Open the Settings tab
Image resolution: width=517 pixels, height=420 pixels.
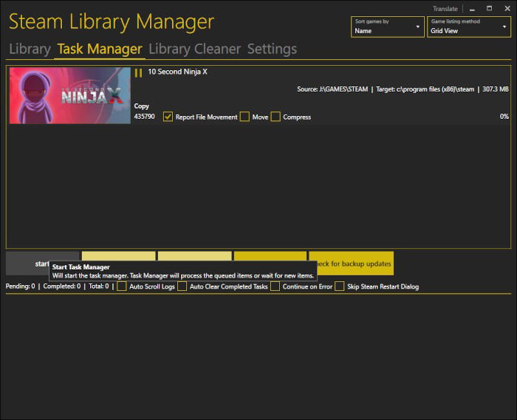tap(272, 49)
